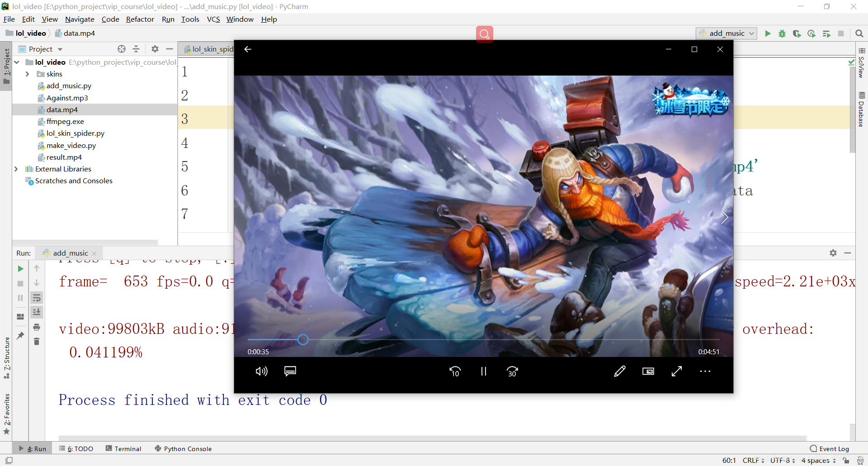This screenshot has height=466, width=868.
Task: Start debugging with the bug icon
Action: coord(782,33)
